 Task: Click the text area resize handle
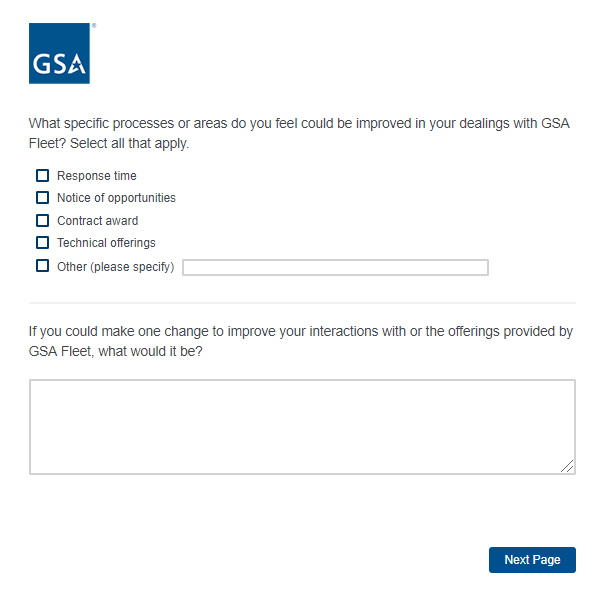point(568,466)
